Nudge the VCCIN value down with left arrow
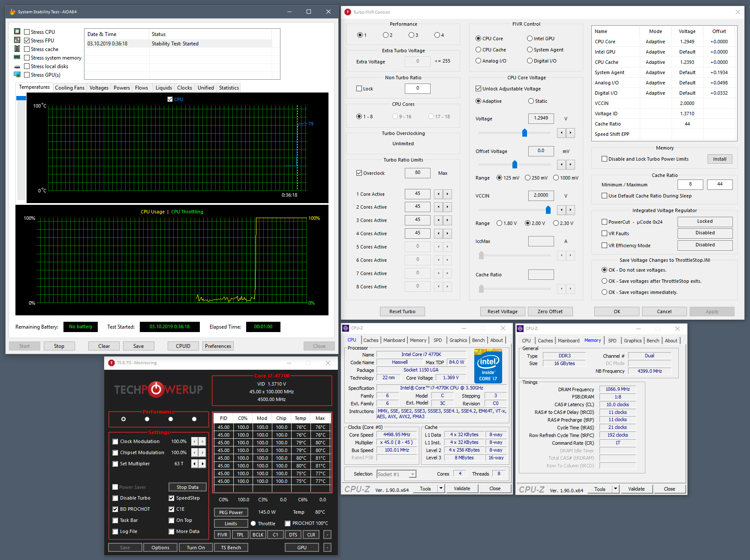Screen dimensions: 750x560 [x=561, y=210]
